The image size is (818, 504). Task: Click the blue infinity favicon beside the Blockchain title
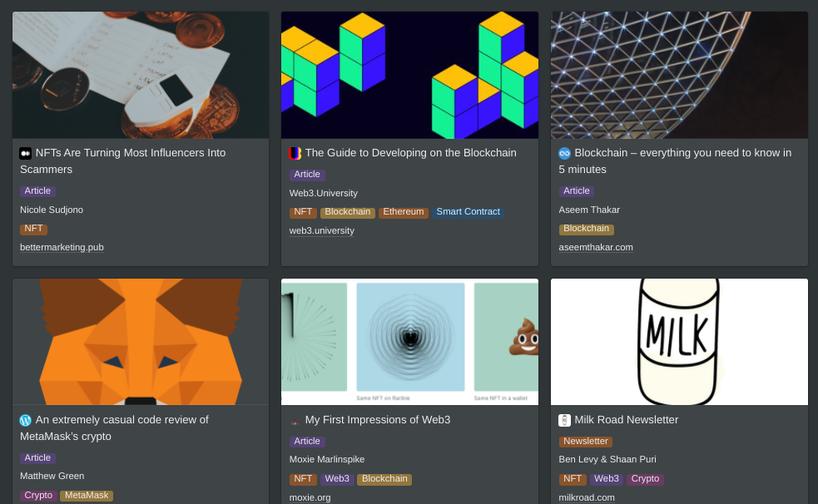tap(564, 153)
